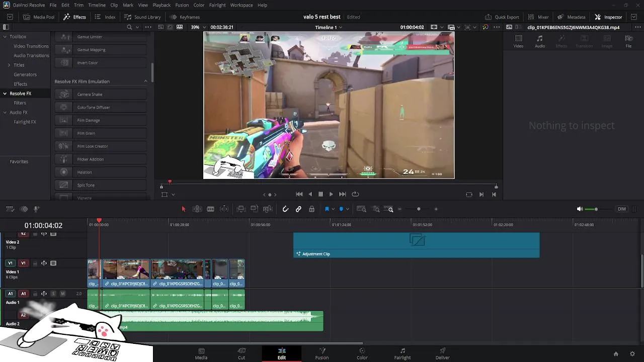Click the Replace Clip toolbar icon
The width and height of the screenshot is (644, 362).
(x=268, y=209)
